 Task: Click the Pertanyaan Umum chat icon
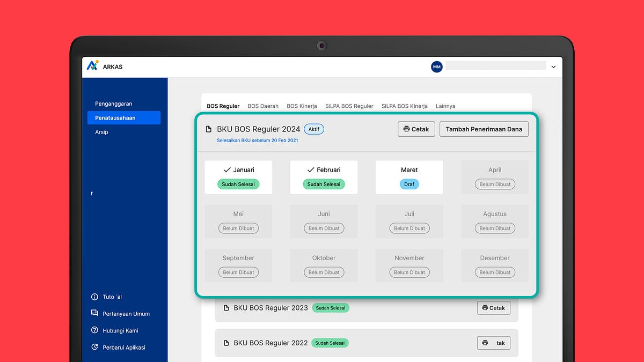(x=96, y=314)
